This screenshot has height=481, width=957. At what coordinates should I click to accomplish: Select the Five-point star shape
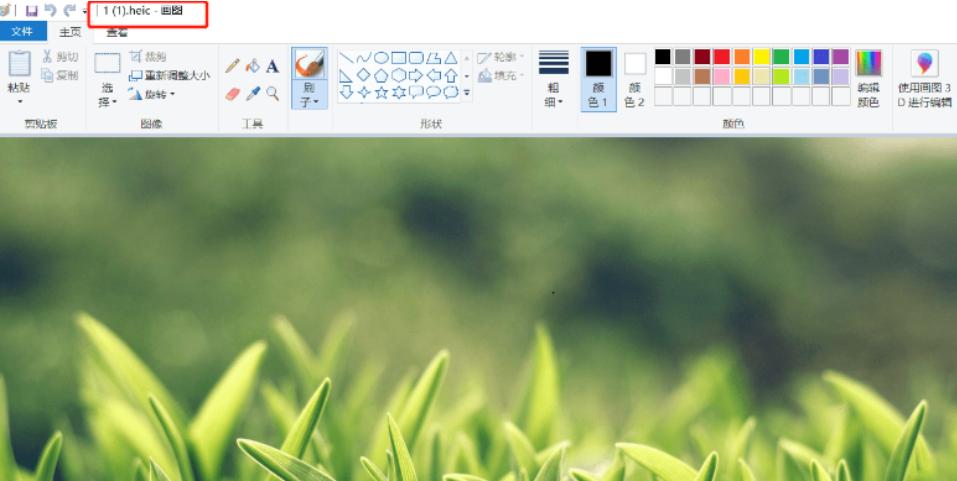point(381,93)
